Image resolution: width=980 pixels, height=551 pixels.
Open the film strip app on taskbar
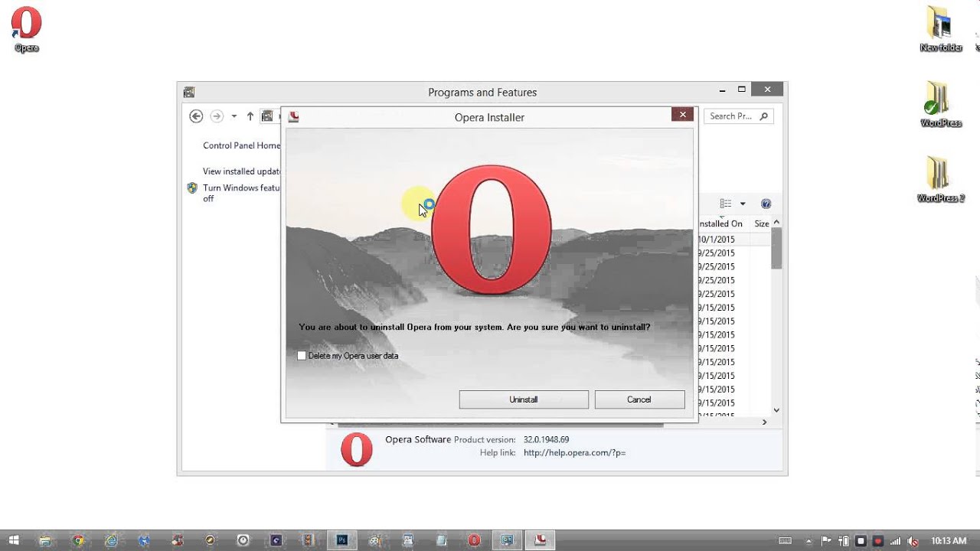[309, 540]
